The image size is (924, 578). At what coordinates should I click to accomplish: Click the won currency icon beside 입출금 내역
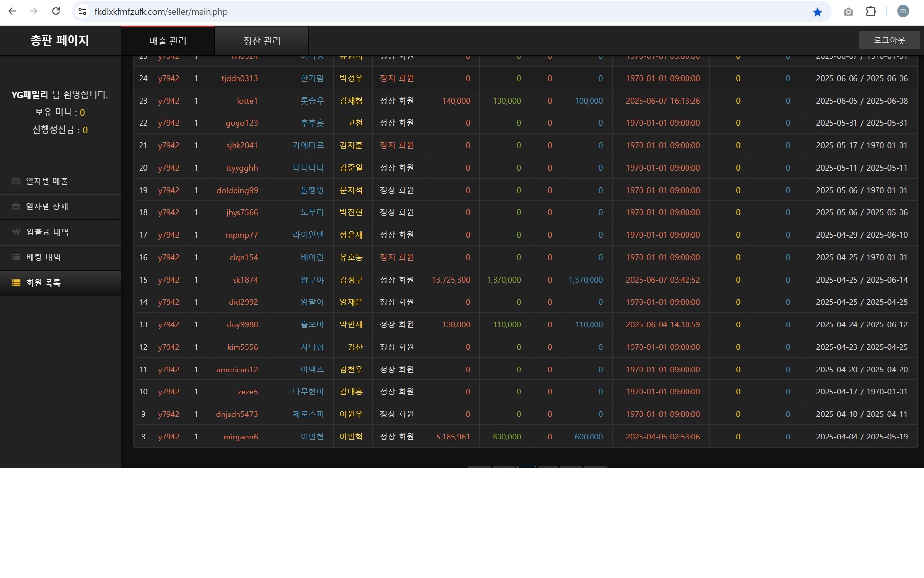pos(16,232)
